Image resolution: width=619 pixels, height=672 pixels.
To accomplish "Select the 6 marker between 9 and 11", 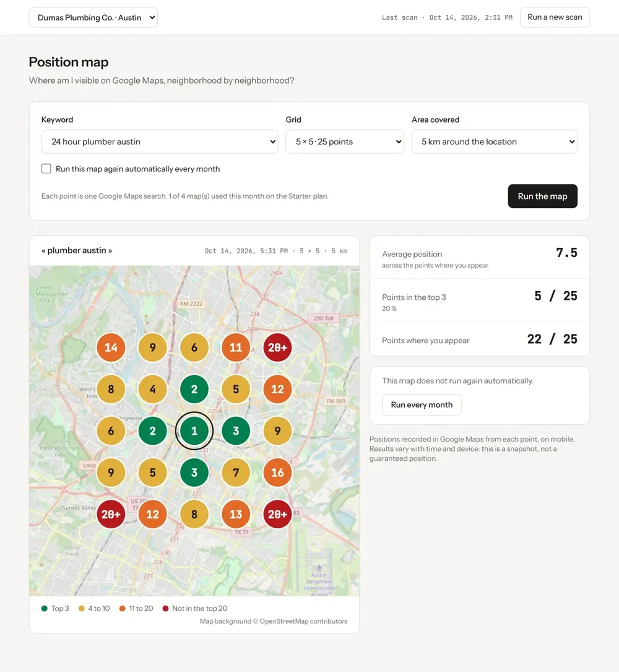I will [x=194, y=347].
